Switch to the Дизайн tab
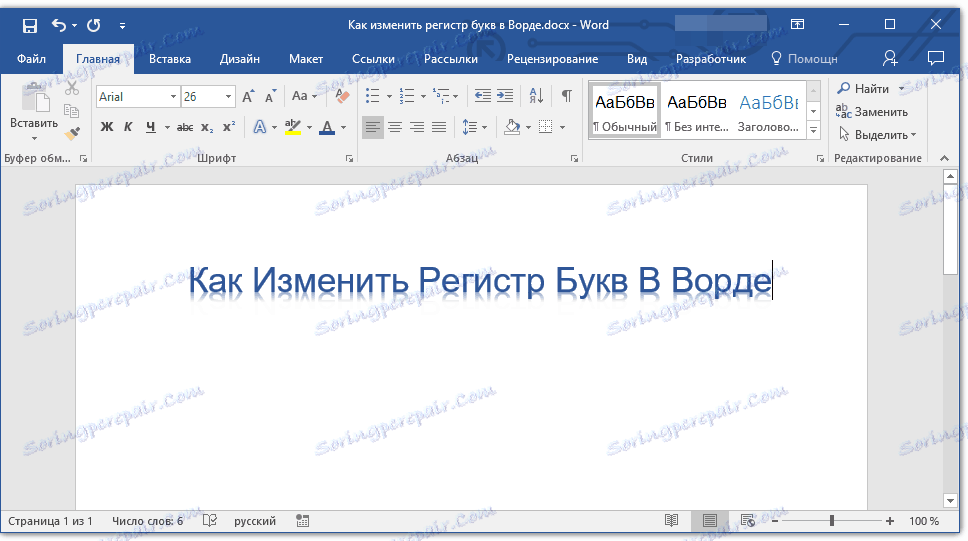968x541 pixels. click(240, 59)
